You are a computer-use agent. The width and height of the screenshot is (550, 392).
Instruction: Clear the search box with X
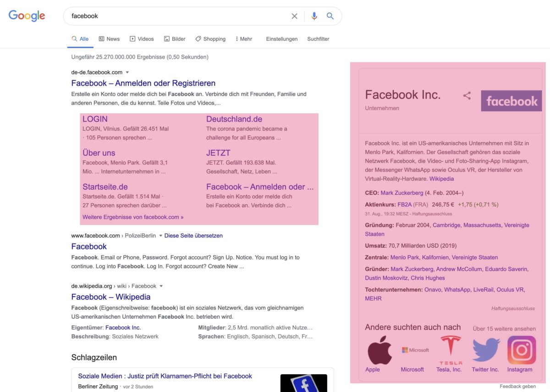tap(295, 16)
